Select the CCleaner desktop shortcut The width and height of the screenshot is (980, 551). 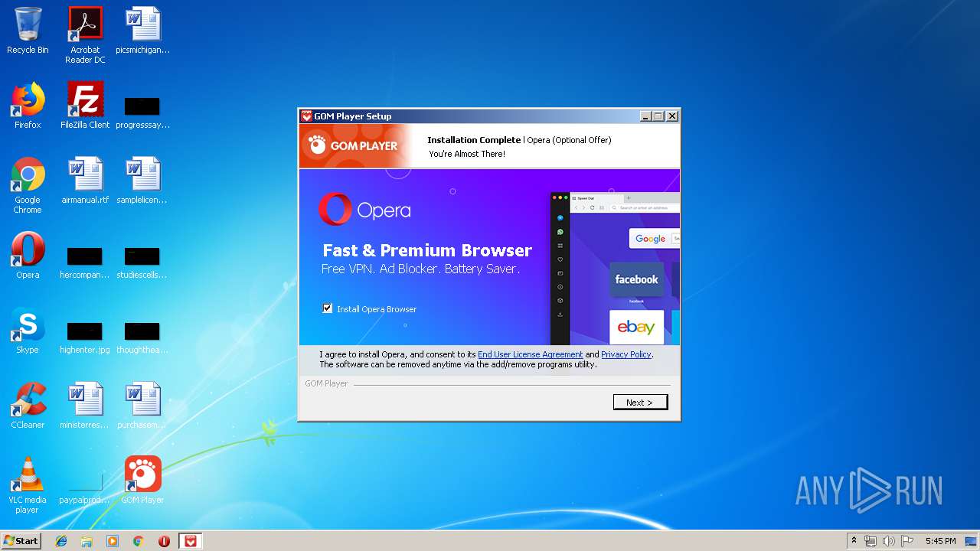[x=28, y=406]
